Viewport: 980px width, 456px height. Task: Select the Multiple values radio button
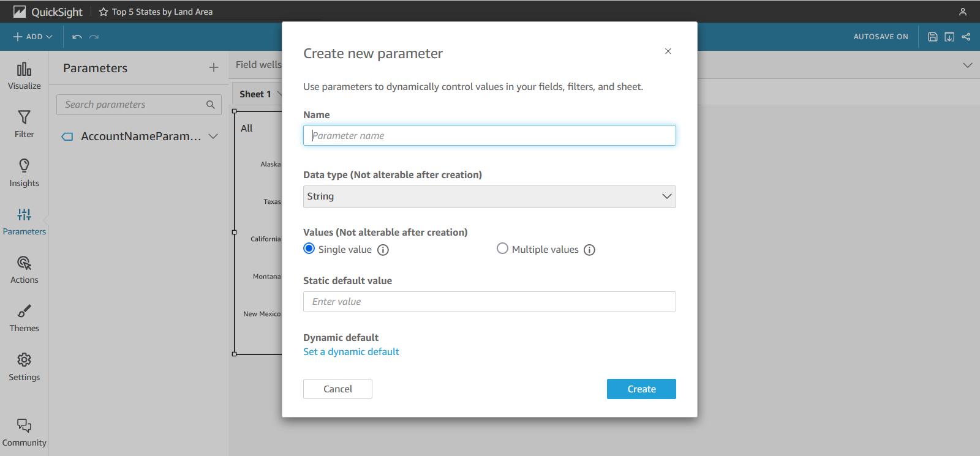(x=502, y=249)
